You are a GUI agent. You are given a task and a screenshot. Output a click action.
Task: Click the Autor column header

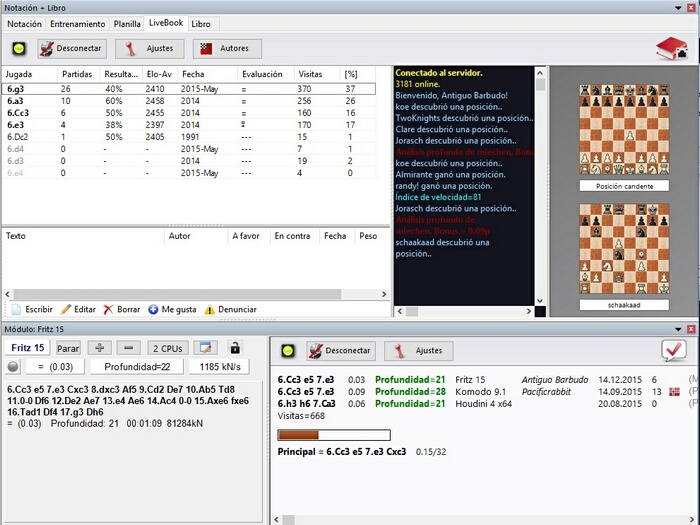click(x=196, y=236)
